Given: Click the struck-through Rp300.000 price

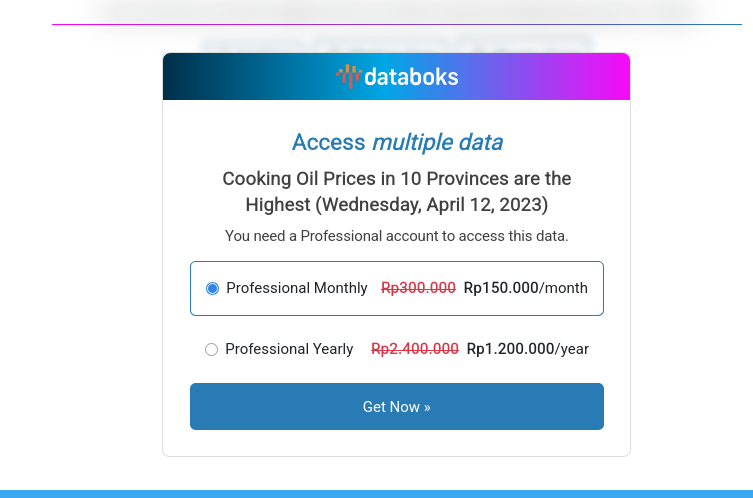Looking at the screenshot, I should tap(418, 288).
